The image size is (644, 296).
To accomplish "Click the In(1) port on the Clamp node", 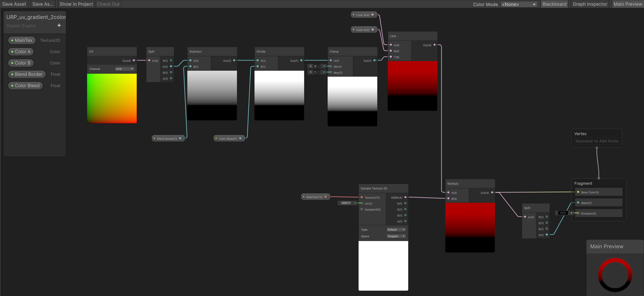I will tap(331, 60).
